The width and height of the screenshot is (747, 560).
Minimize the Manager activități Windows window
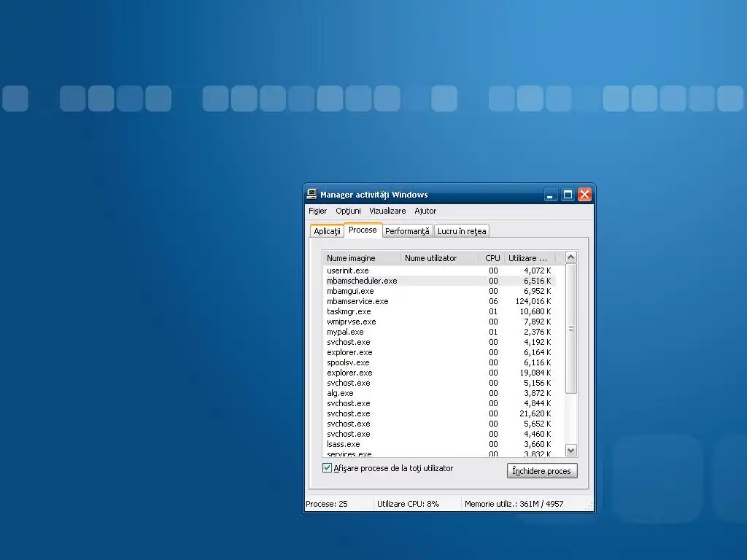click(x=550, y=194)
